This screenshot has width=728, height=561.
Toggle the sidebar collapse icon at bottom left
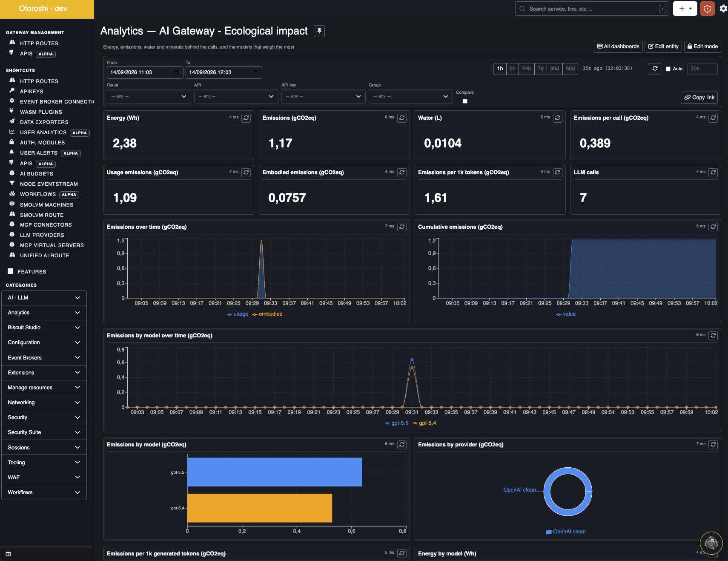tap(8, 554)
